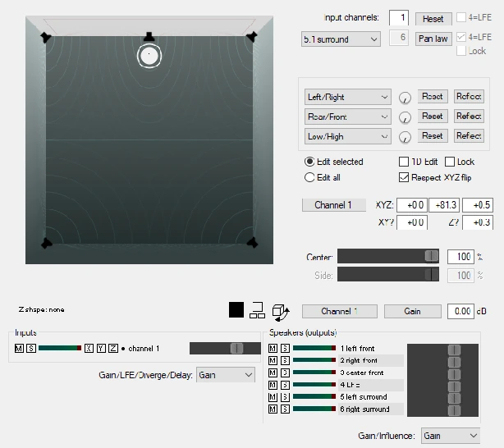Solo the 1 left front speaker
This screenshot has height=448, width=504.
click(285, 348)
